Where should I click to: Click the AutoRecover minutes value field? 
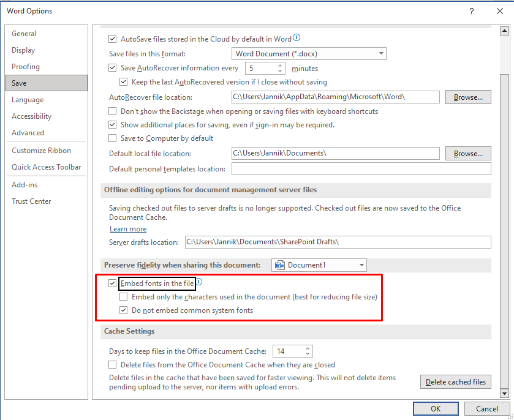[261, 68]
